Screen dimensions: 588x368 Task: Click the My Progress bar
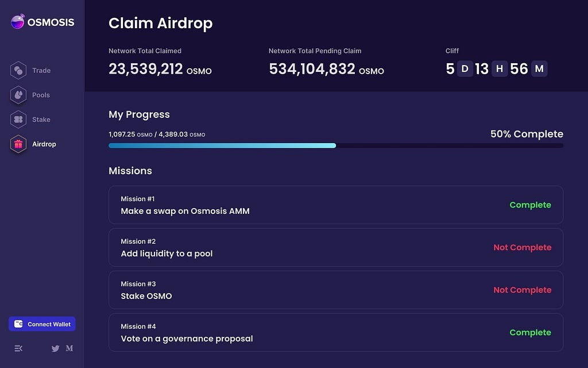coord(335,145)
